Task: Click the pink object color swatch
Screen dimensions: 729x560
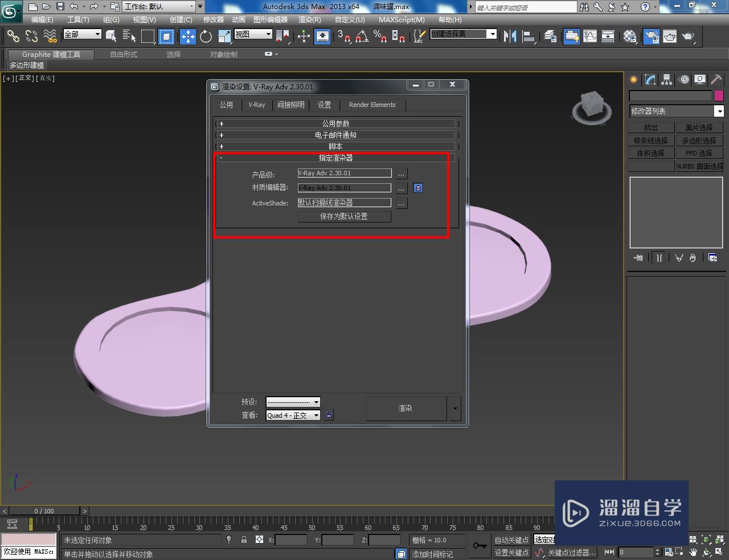Action: [x=719, y=96]
